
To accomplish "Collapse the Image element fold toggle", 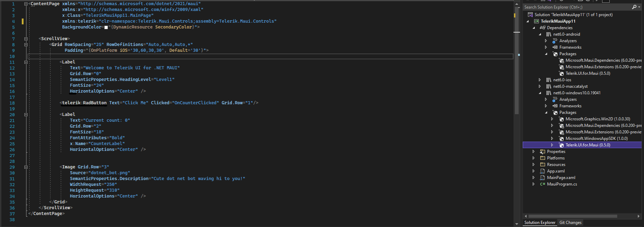I will click(26, 167).
